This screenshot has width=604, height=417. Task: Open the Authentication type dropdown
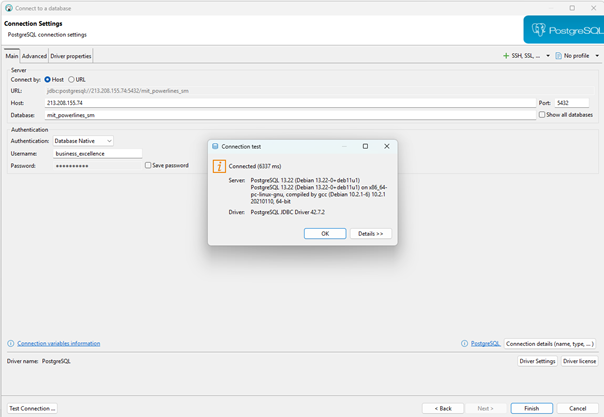tap(83, 141)
